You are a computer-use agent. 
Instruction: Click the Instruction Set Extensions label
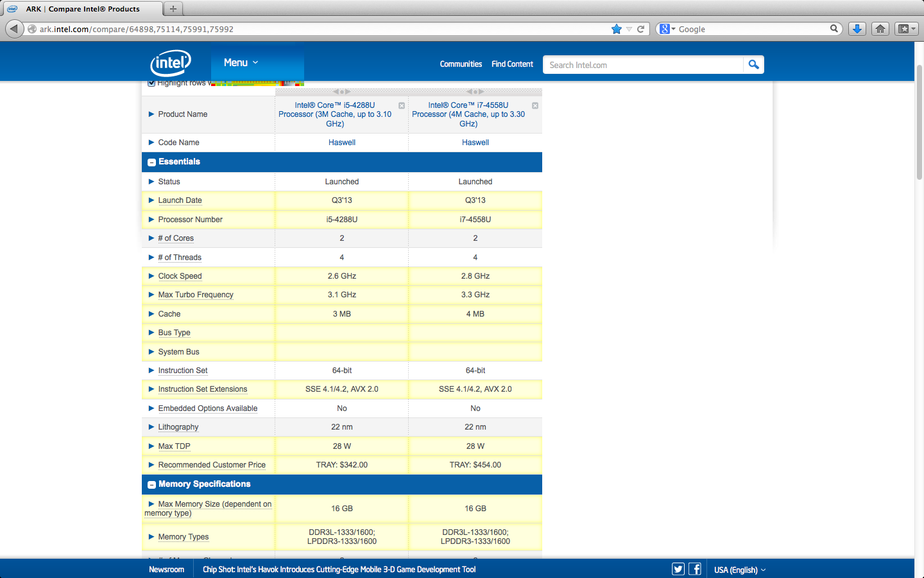[x=203, y=389]
